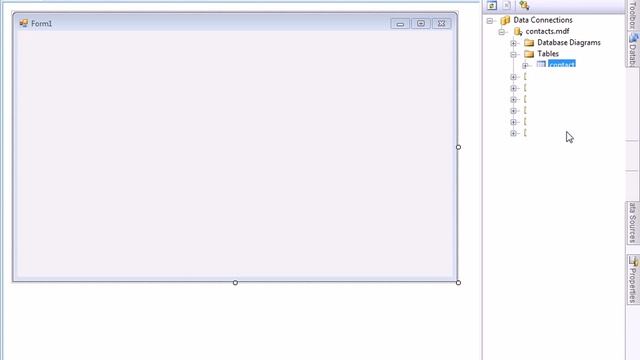
Task: Open the Data Sources side tab
Action: (633, 222)
